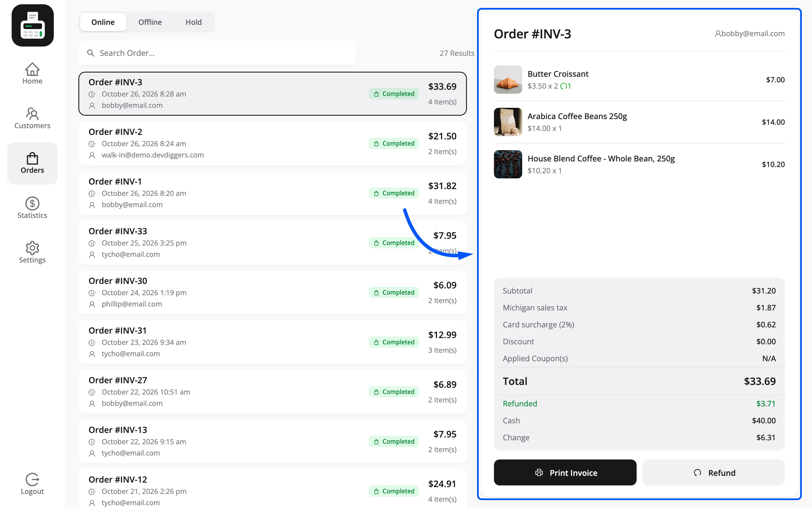Click the Refund button
This screenshot has width=812, height=508.
pyautogui.click(x=713, y=472)
